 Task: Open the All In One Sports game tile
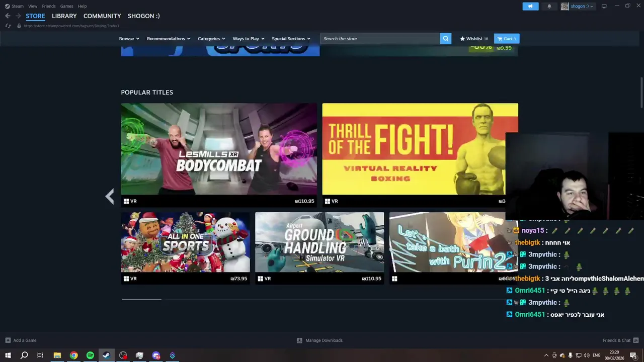(185, 248)
